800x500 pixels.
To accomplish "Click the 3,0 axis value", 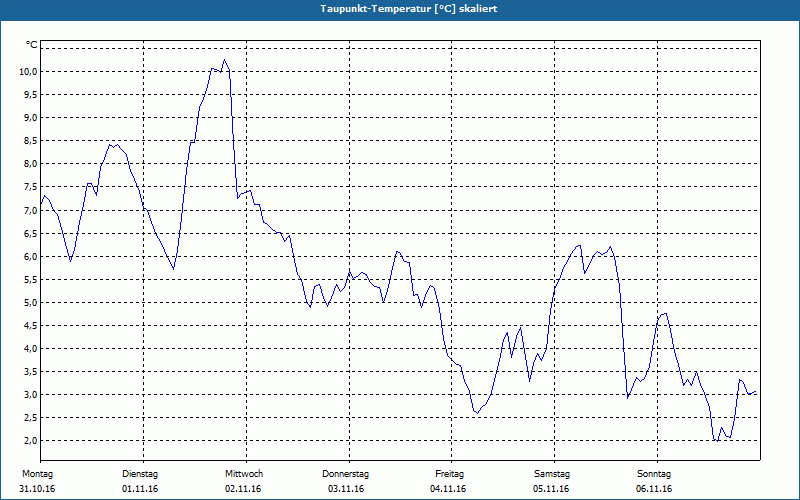I will point(30,394).
